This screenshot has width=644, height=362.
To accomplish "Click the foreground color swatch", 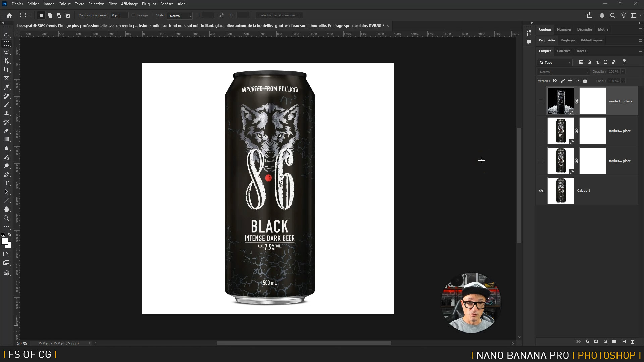I will click(4, 241).
